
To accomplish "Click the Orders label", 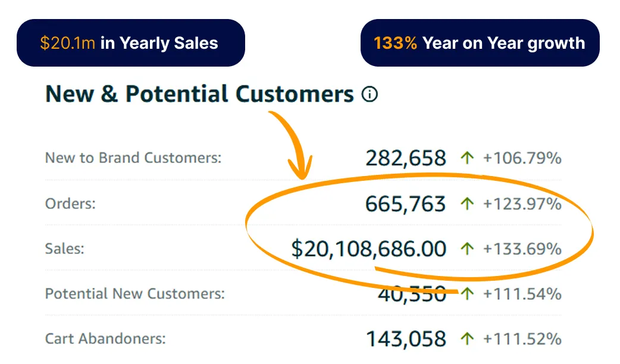I will click(70, 203).
